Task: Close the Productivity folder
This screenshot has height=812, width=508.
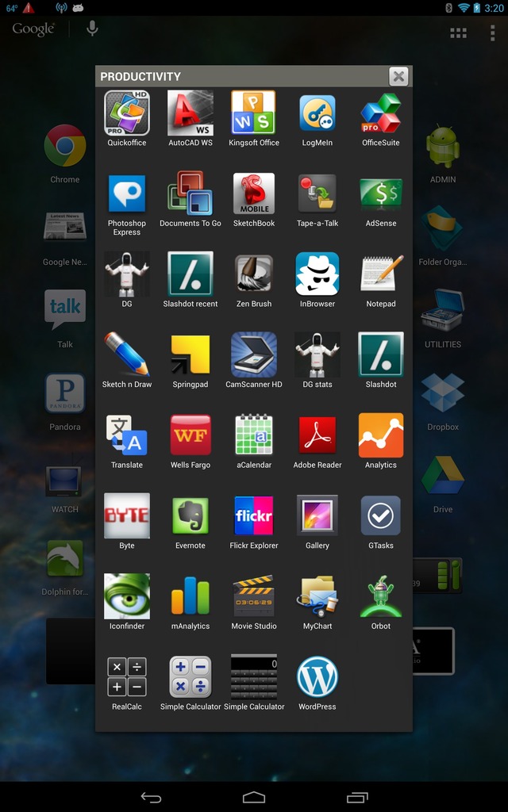Action: click(x=398, y=77)
